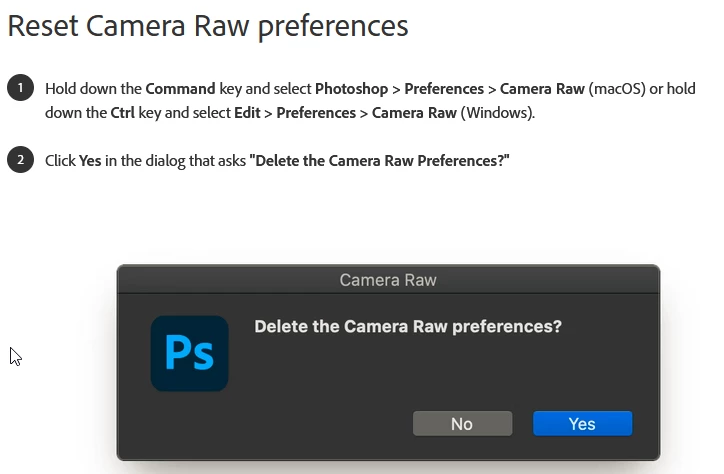This screenshot has width=724, height=474.
Task: Click the dialog's 'Delete the Camera Raw preferences?' message
Action: click(x=408, y=327)
